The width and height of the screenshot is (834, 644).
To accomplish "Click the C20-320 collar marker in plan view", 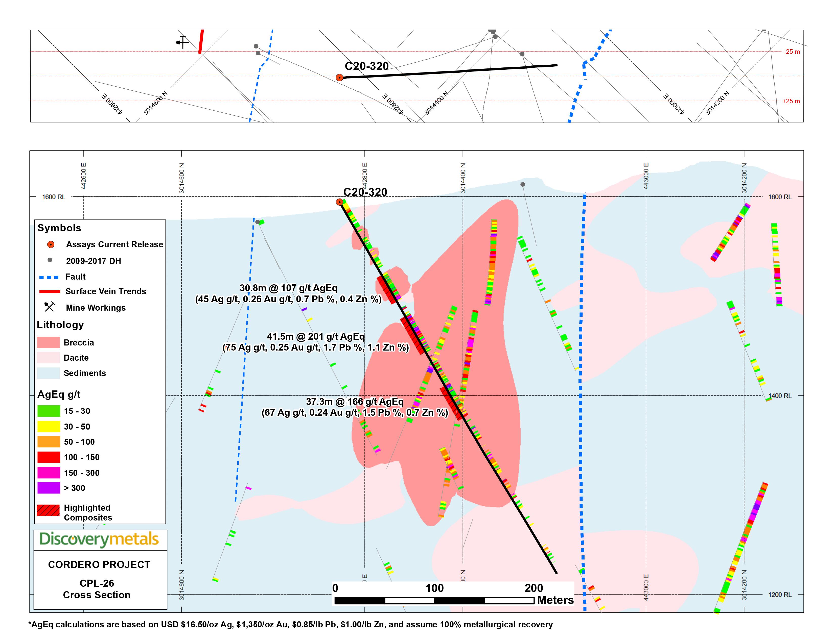I will tap(339, 78).
